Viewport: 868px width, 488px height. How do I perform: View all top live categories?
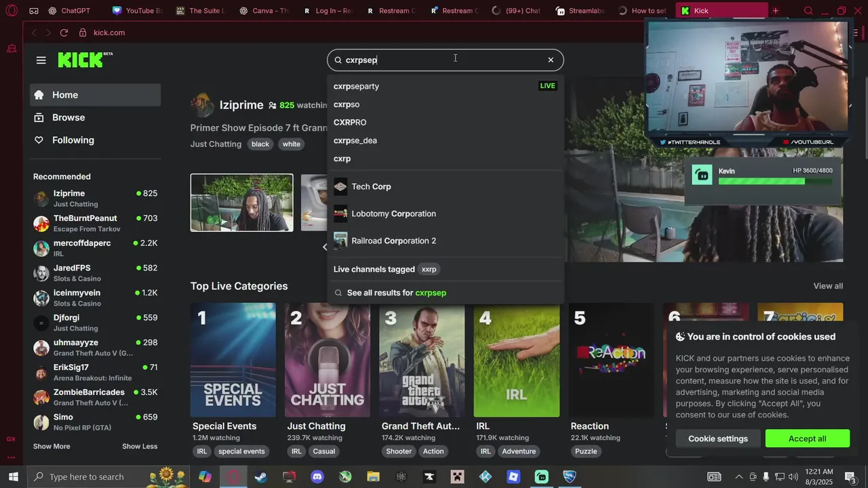click(828, 286)
